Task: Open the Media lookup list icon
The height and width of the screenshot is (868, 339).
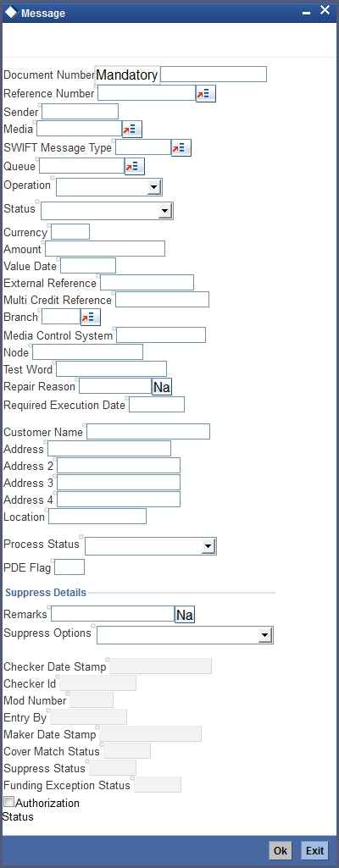Action: pos(132,130)
